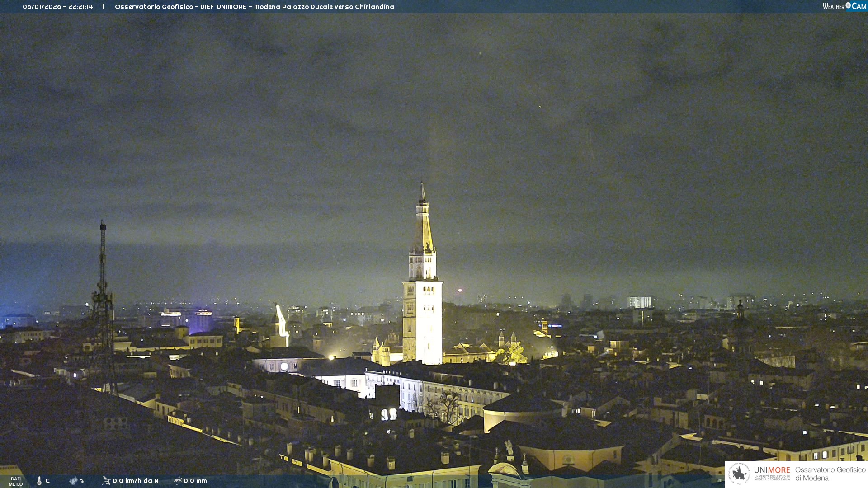Click the 0.0 mm rainfall reading
Image resolution: width=868 pixels, height=488 pixels.
[195, 481]
